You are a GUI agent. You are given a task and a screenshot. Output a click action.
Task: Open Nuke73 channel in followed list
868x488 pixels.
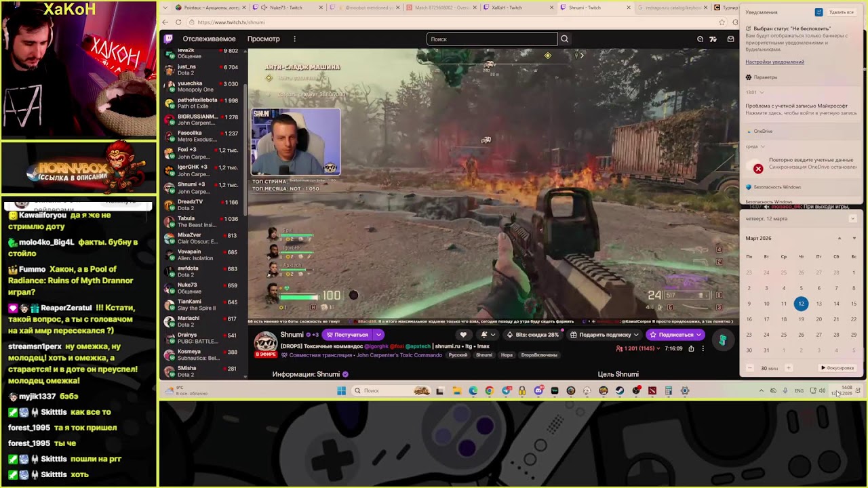click(x=203, y=288)
